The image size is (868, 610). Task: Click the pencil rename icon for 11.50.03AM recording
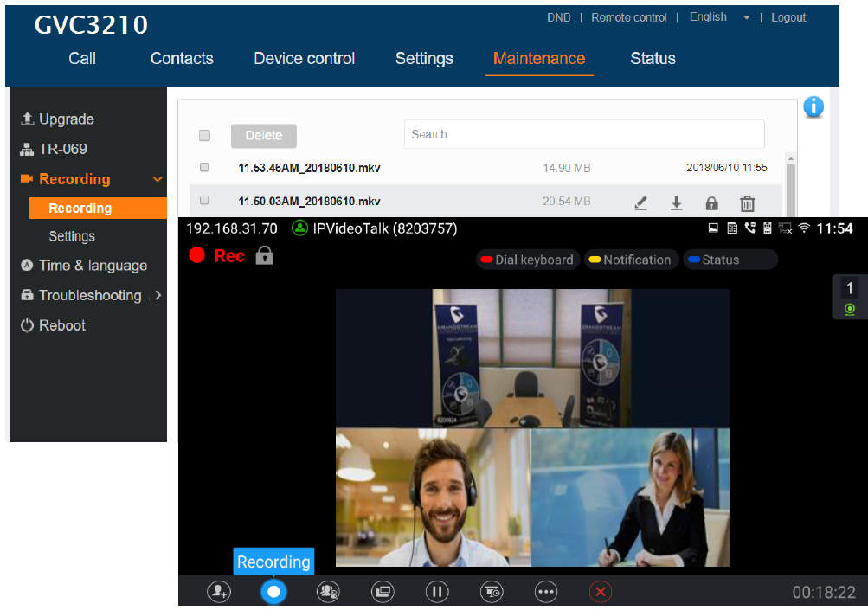tap(640, 203)
